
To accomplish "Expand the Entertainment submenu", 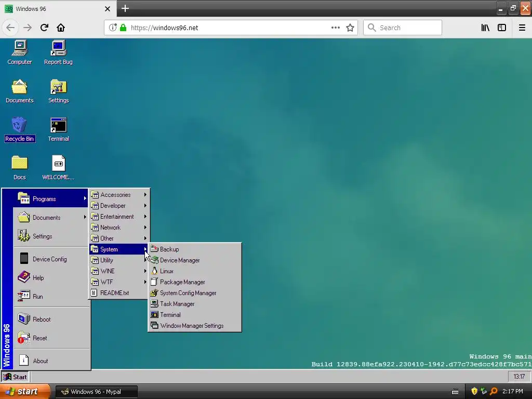I will (x=119, y=217).
